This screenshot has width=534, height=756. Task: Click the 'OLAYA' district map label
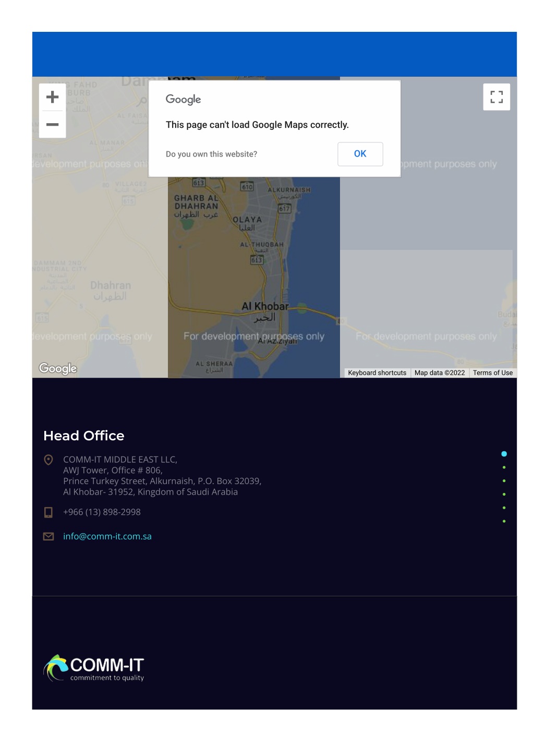[x=247, y=224]
